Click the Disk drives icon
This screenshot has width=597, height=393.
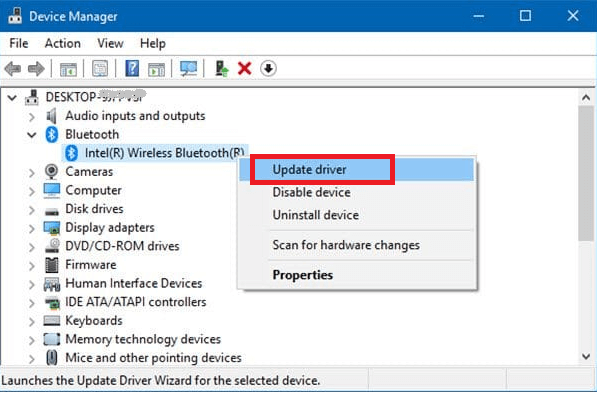(51, 211)
